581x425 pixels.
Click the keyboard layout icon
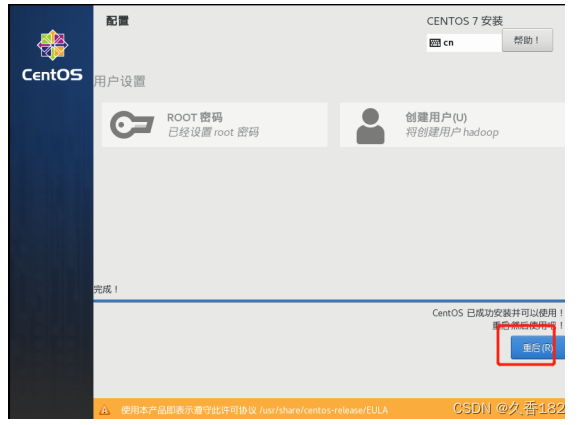click(435, 43)
